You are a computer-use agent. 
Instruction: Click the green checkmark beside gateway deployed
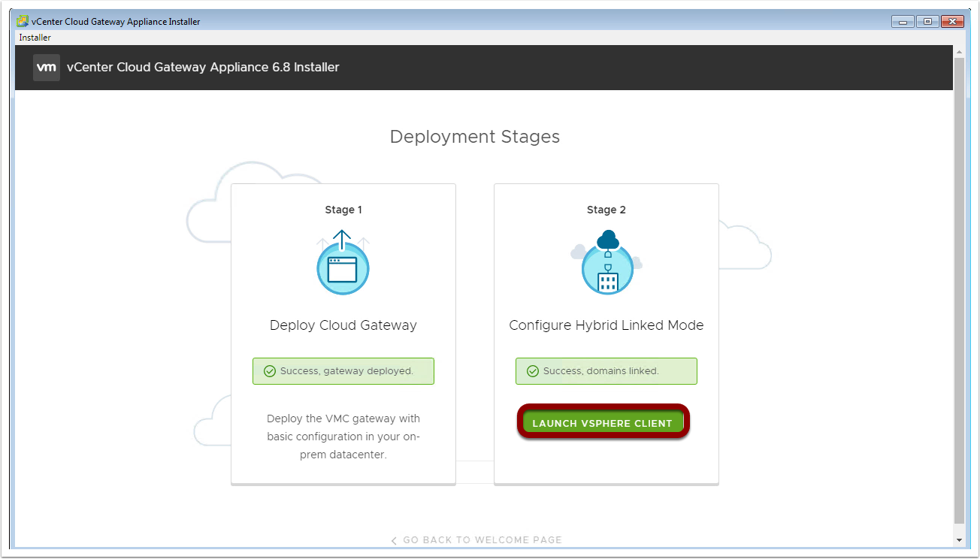tap(269, 371)
